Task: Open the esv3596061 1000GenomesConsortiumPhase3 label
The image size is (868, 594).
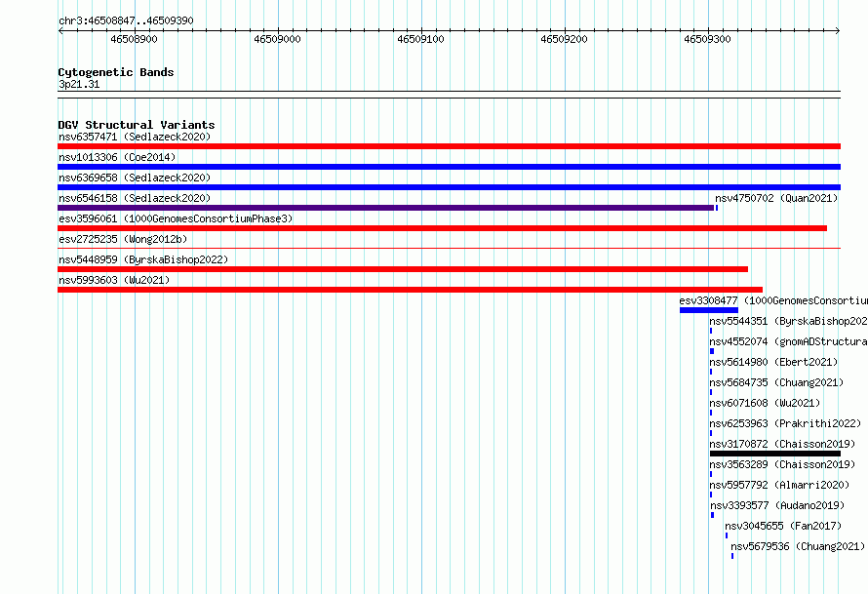Action: 176,218
